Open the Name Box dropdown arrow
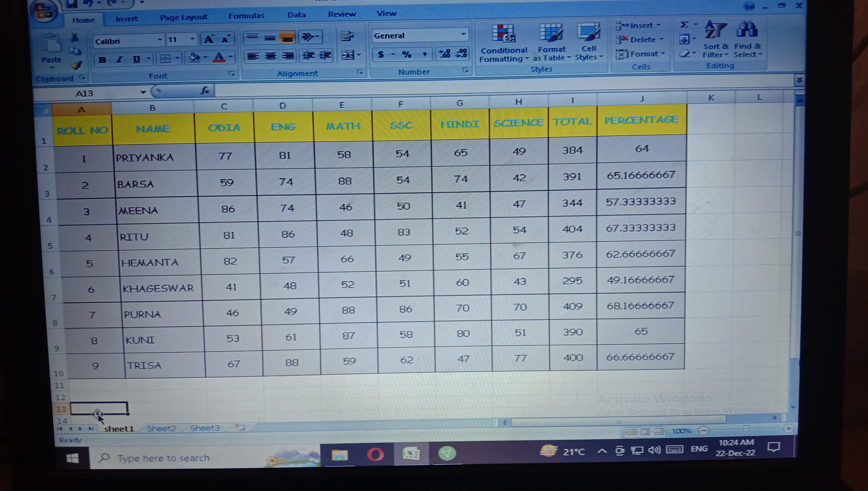868x491 pixels. pos(143,92)
